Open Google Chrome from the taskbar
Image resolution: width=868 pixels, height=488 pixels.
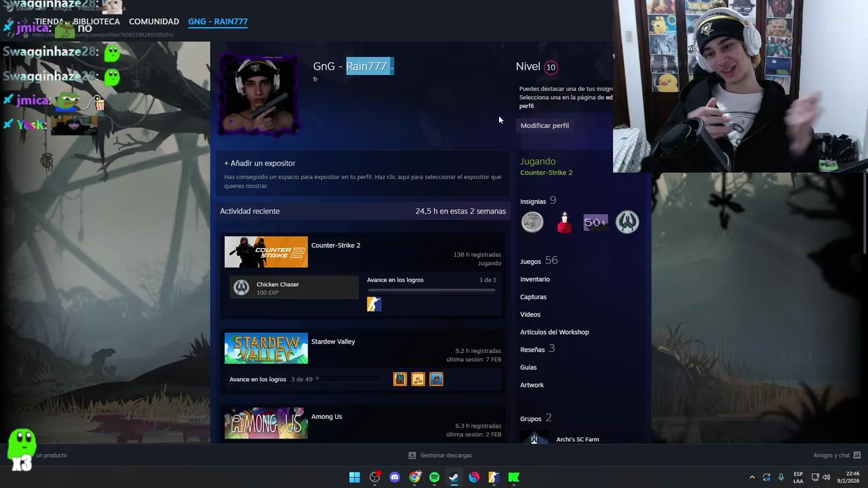414,477
